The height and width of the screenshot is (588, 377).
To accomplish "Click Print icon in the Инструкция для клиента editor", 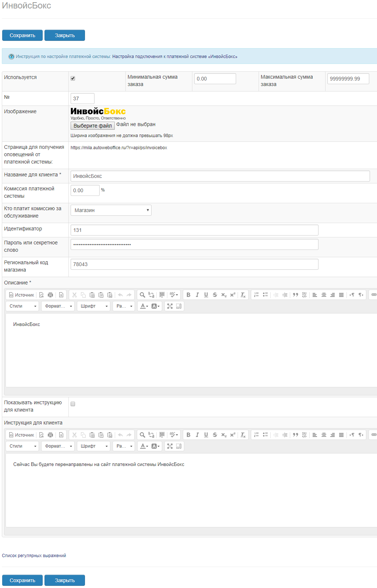I will pyautogui.click(x=50, y=435).
